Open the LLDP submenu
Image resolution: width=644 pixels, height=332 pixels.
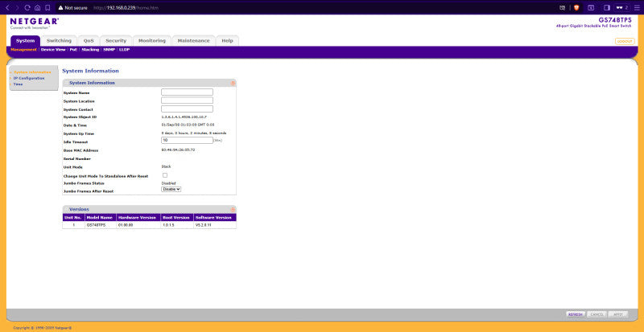tap(124, 50)
